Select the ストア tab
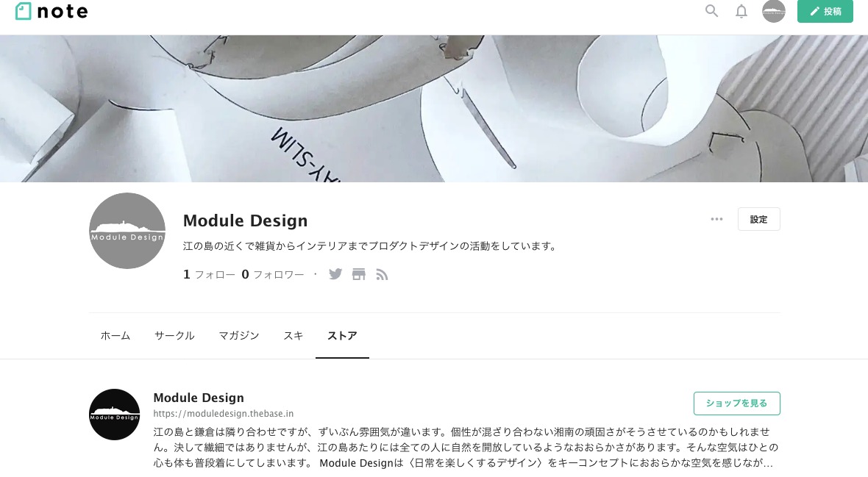This screenshot has height=477, width=868. pyautogui.click(x=342, y=335)
